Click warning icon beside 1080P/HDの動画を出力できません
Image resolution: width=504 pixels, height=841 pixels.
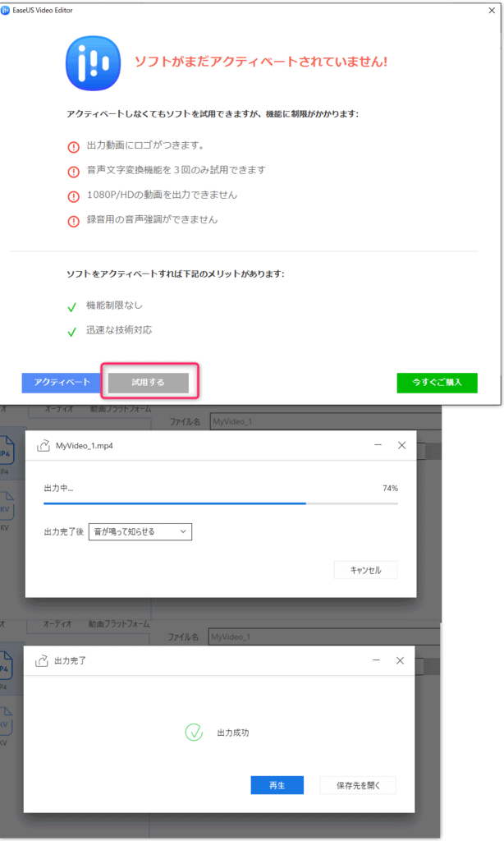click(74, 195)
